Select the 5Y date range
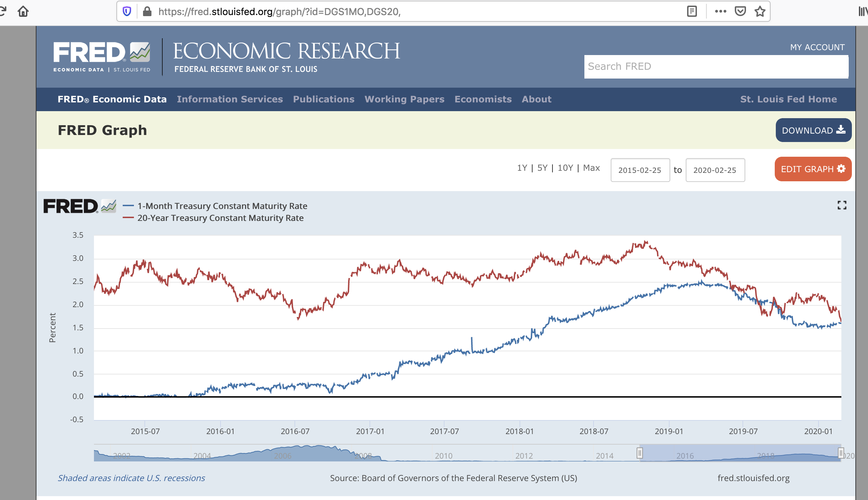 pyautogui.click(x=542, y=168)
